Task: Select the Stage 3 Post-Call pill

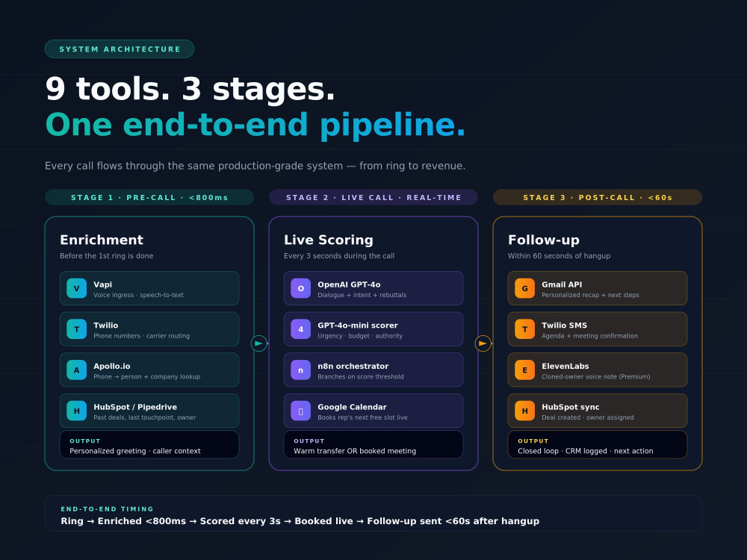Action: [598, 197]
